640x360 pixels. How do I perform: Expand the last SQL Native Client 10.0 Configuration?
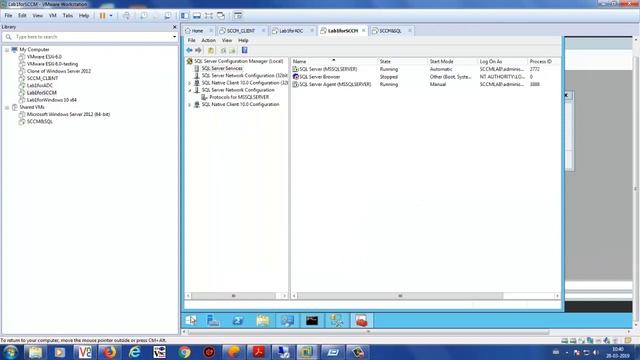point(189,105)
